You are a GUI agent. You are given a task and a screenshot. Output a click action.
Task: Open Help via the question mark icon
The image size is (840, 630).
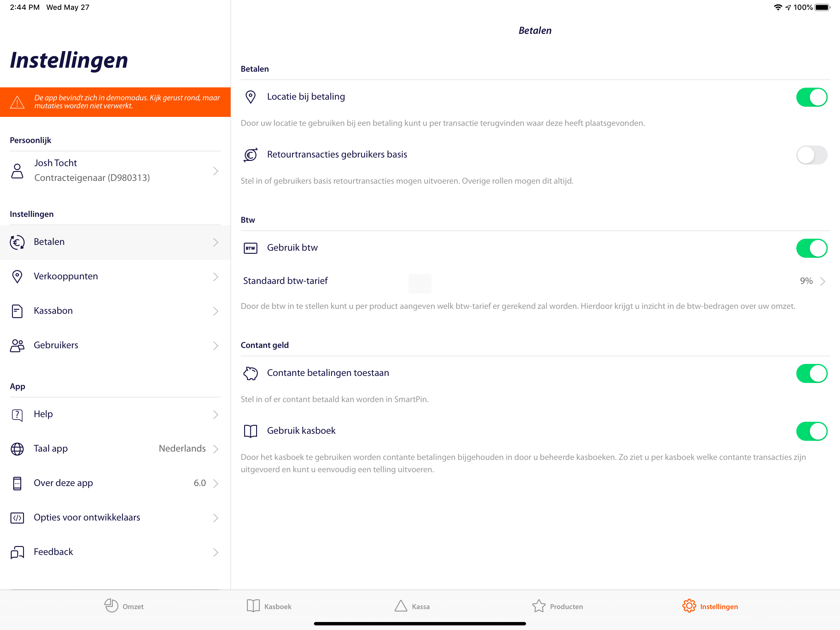17,415
